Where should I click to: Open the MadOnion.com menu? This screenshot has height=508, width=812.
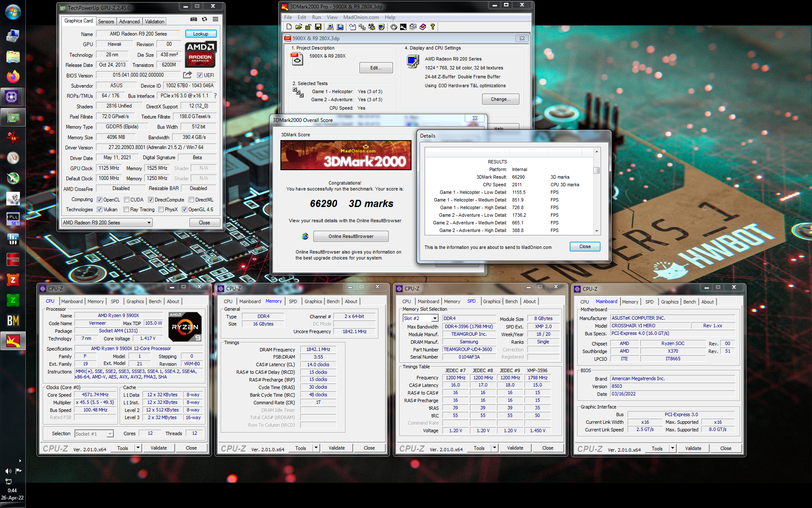(x=361, y=17)
